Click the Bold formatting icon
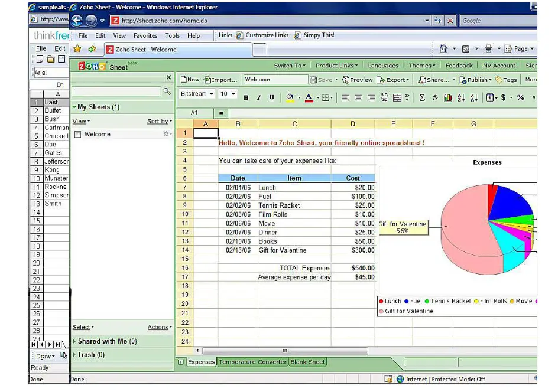558x392 pixels. click(x=246, y=97)
